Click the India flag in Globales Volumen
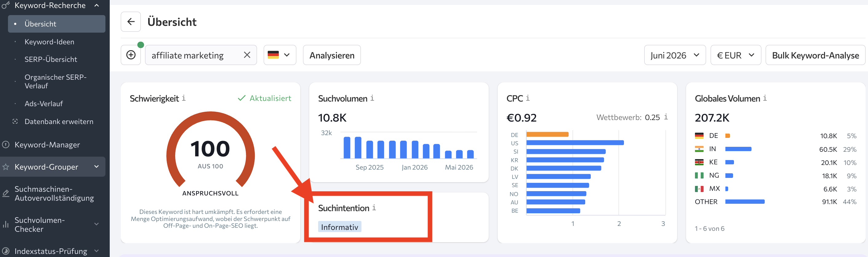Screen dimensions: 868x257 coord(699,149)
